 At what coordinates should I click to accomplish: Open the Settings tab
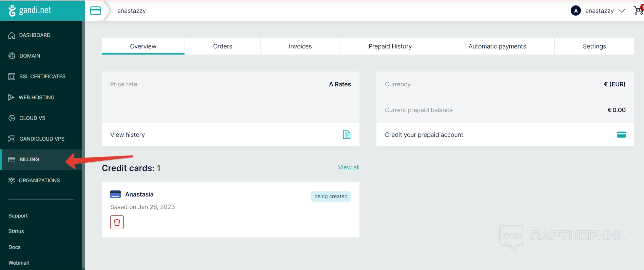point(594,46)
